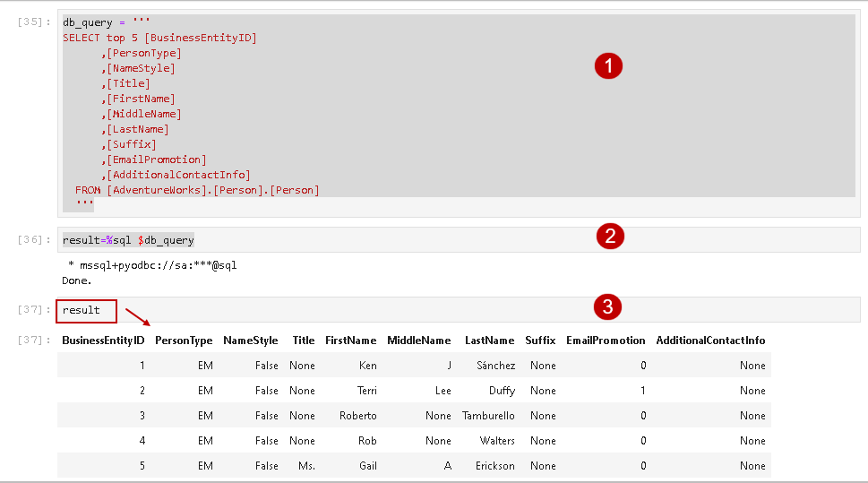Image resolution: width=868 pixels, height=483 pixels.
Task: Click the PersonType column header
Action: point(184,341)
